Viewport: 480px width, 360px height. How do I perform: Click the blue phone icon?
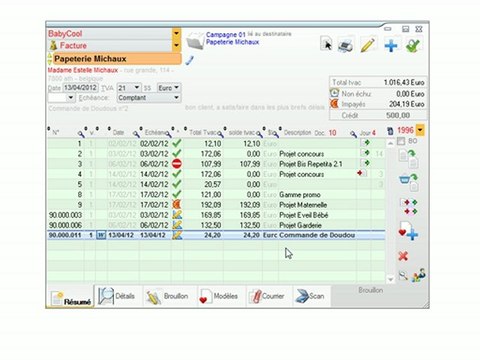coord(189,60)
